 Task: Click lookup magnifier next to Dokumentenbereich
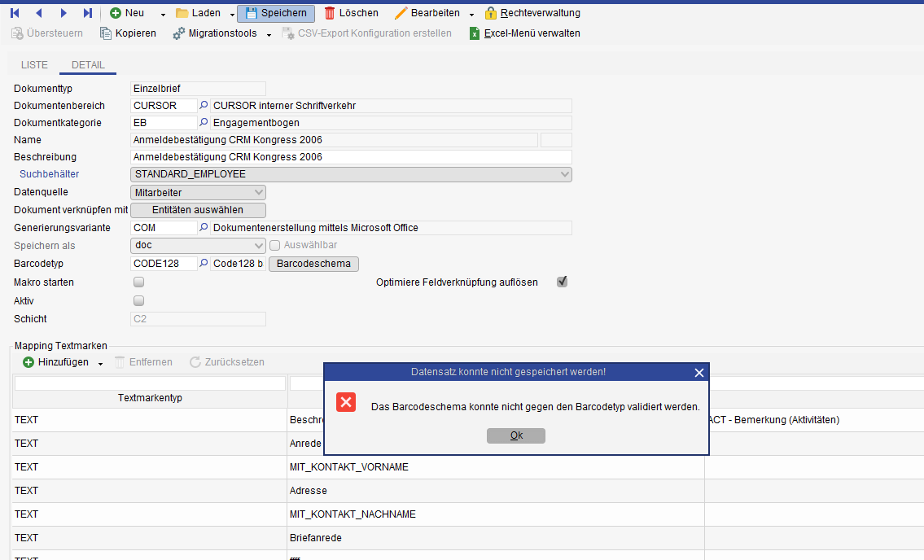[204, 106]
